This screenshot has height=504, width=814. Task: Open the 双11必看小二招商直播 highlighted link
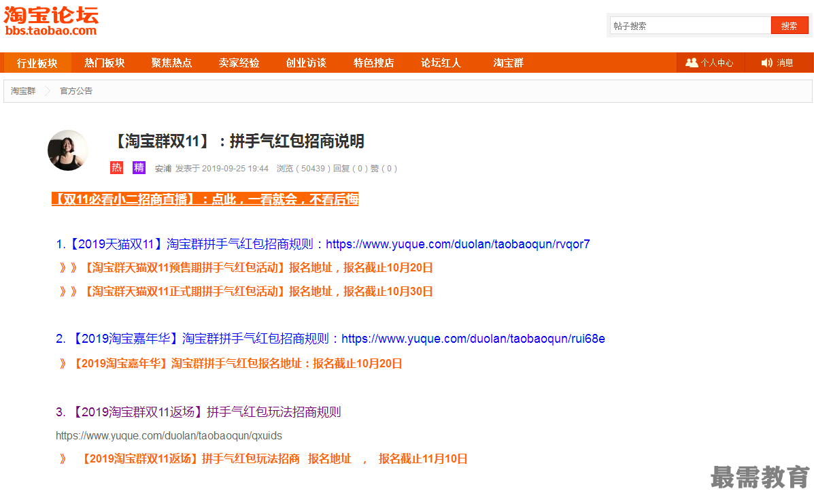pyautogui.click(x=205, y=199)
